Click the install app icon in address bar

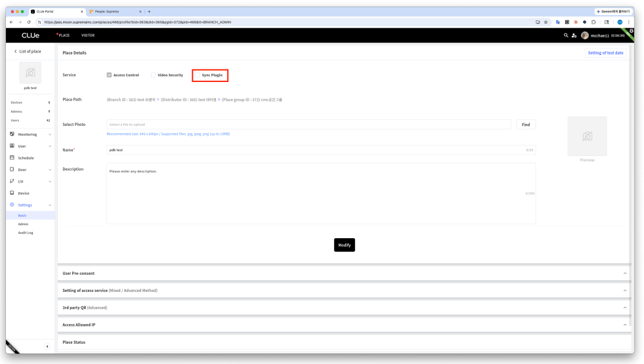pyautogui.click(x=538, y=22)
